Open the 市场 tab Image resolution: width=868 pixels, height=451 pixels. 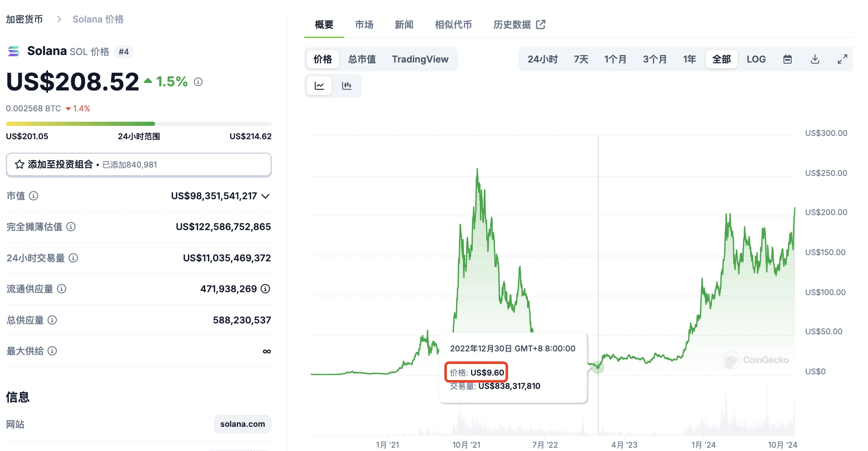click(x=364, y=25)
